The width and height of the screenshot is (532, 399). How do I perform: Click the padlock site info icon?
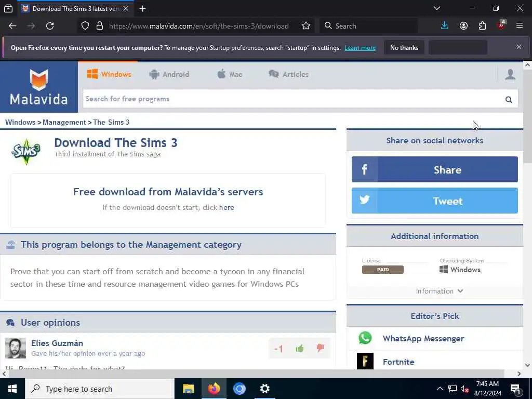[x=99, y=26]
